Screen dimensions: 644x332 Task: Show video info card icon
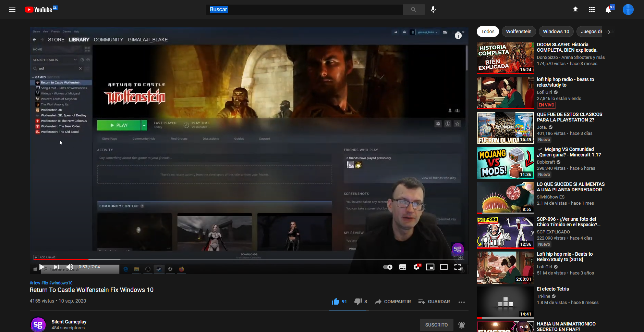458,36
